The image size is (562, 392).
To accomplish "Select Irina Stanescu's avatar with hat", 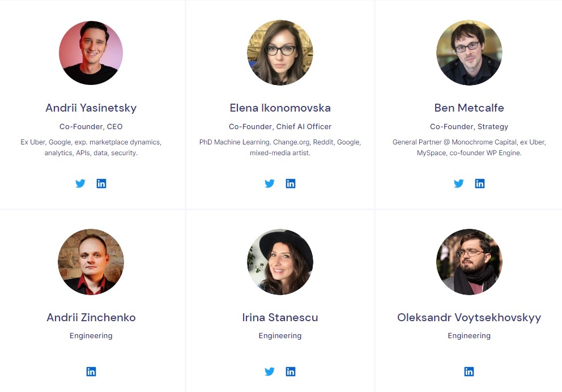I will [x=280, y=262].
